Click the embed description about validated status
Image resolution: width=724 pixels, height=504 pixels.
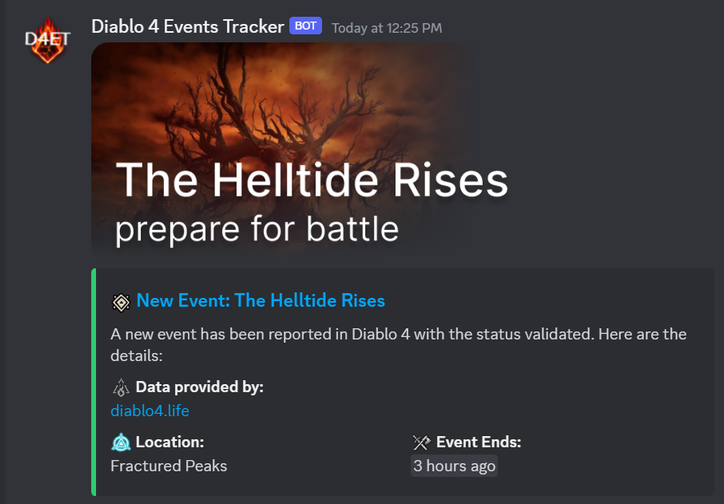pyautogui.click(x=398, y=344)
